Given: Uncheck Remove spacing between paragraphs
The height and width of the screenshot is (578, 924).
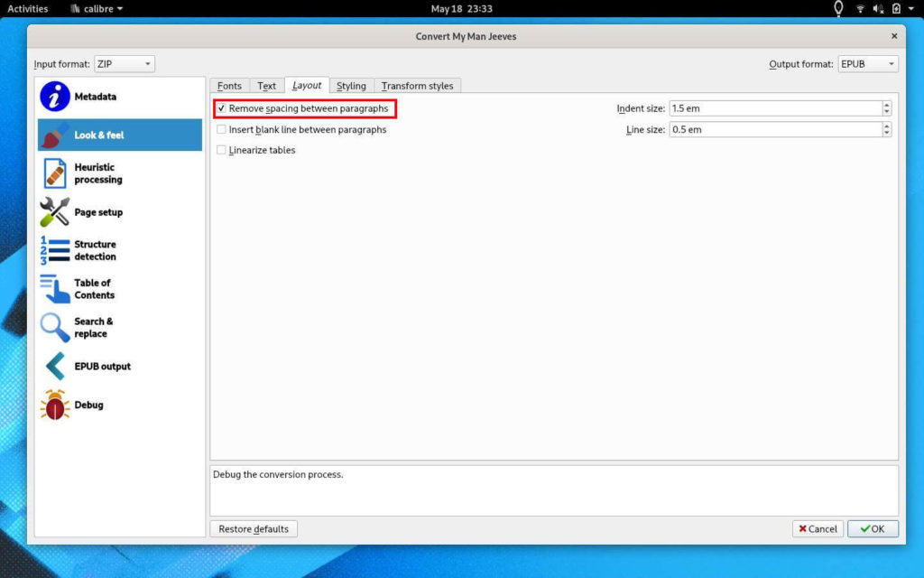Looking at the screenshot, I should pyautogui.click(x=222, y=108).
